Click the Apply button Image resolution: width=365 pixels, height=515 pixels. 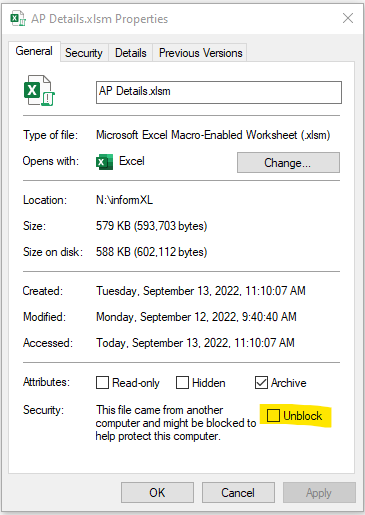pos(319,492)
